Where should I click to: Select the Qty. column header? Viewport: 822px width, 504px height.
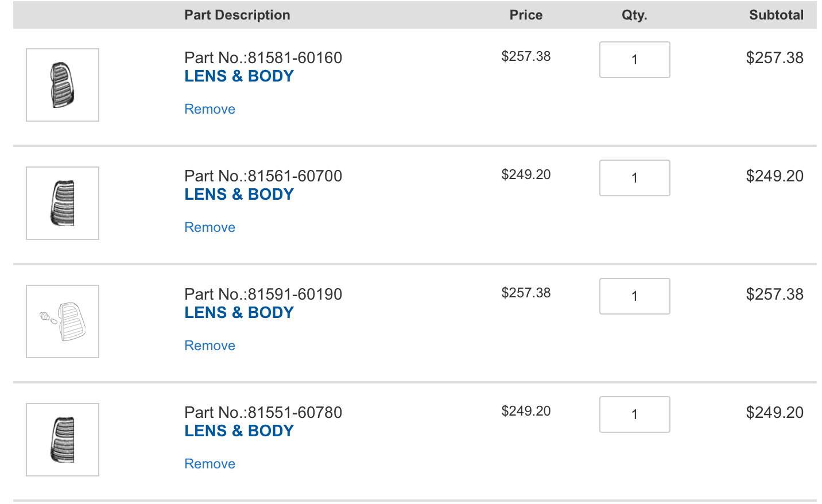(634, 15)
